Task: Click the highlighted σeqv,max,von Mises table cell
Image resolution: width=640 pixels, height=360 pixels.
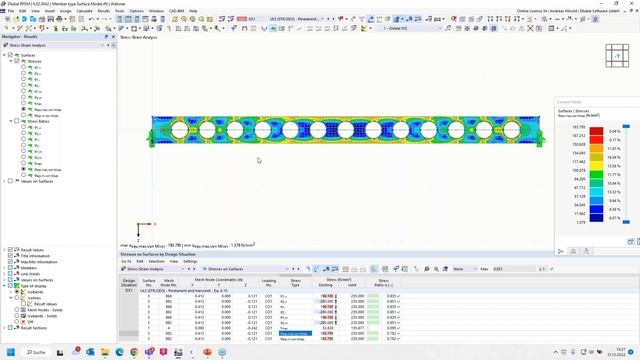Action: [x=296, y=333]
